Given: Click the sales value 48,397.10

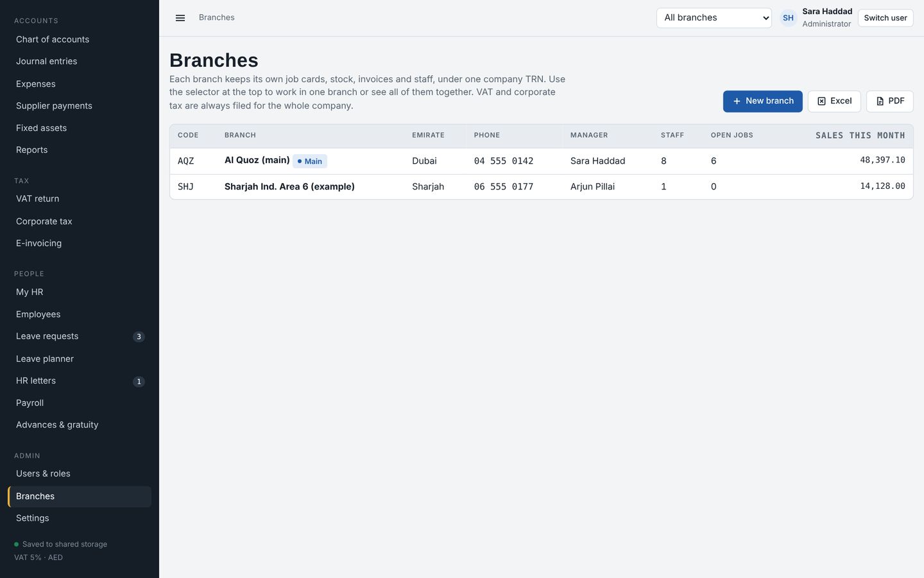Looking at the screenshot, I should point(882,160).
